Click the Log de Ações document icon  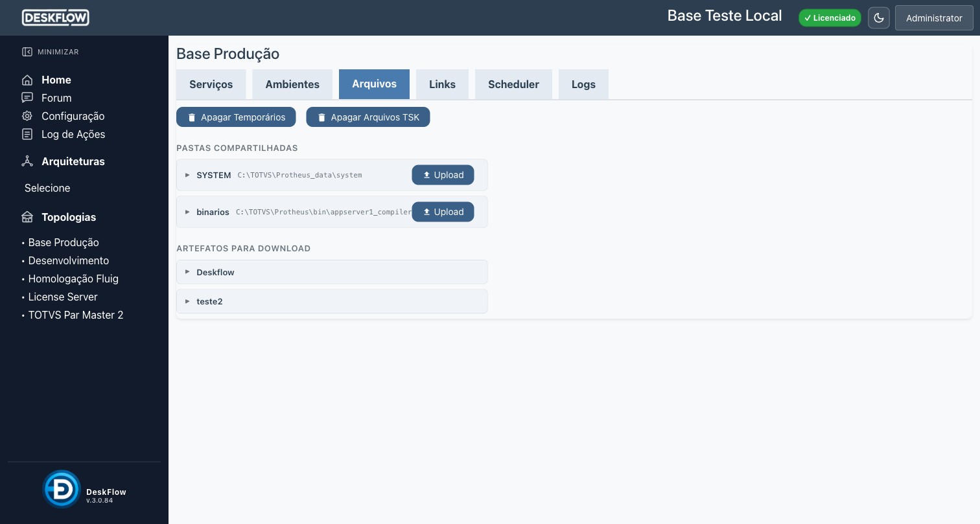pos(27,134)
